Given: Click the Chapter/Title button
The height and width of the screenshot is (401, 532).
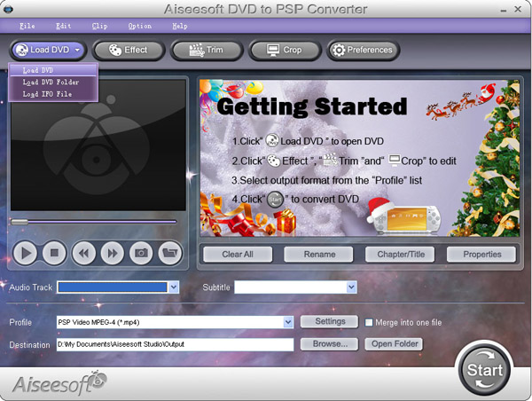Looking at the screenshot, I should pos(401,255).
